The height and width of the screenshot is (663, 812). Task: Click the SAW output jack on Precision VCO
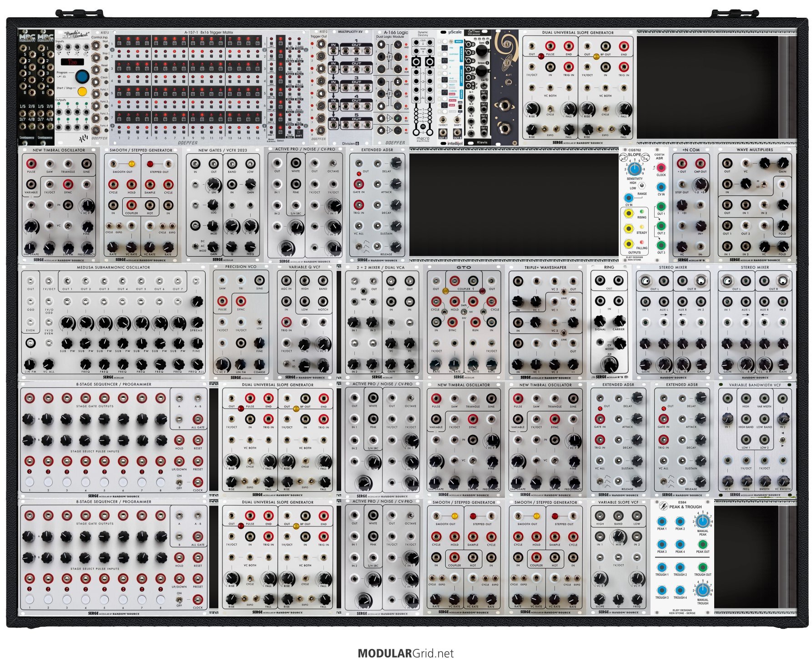point(222,280)
